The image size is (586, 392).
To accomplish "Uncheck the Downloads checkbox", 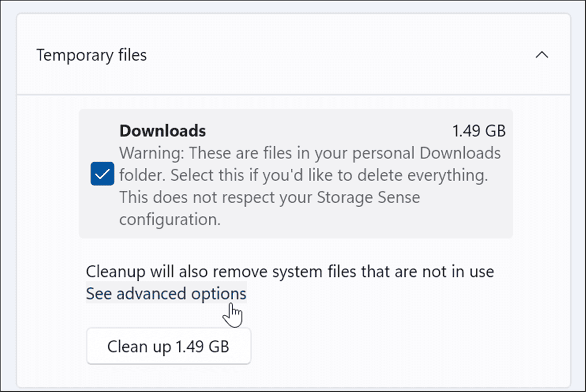I will click(102, 174).
